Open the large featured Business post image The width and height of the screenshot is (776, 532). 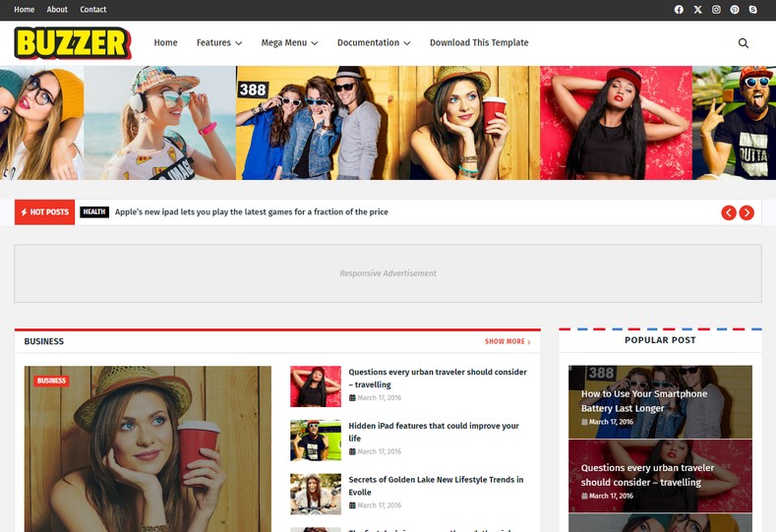pos(148,448)
